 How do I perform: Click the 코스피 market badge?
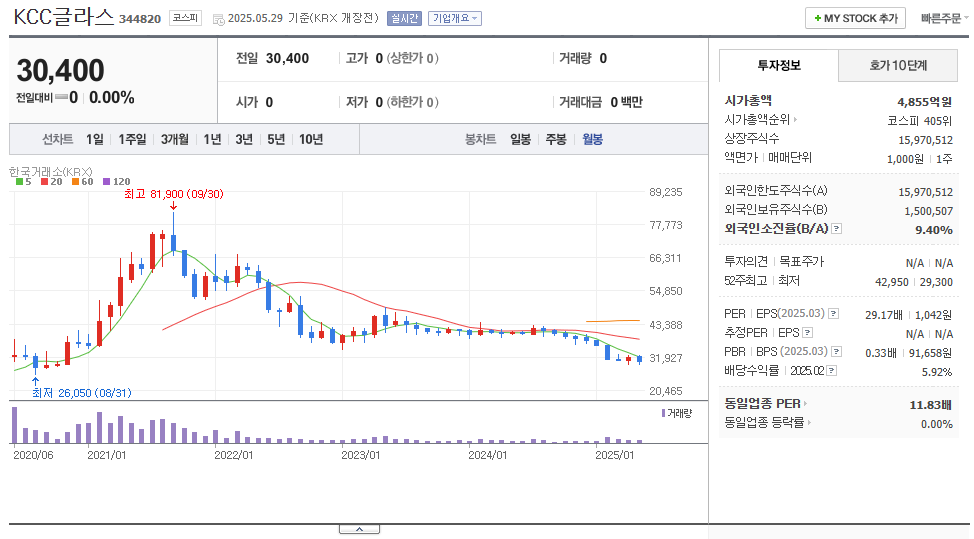[185, 18]
